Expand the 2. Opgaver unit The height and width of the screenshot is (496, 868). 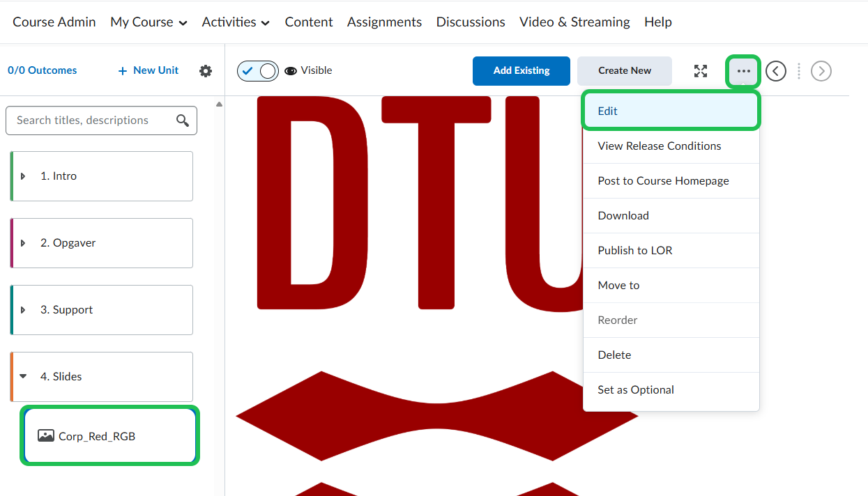click(23, 243)
